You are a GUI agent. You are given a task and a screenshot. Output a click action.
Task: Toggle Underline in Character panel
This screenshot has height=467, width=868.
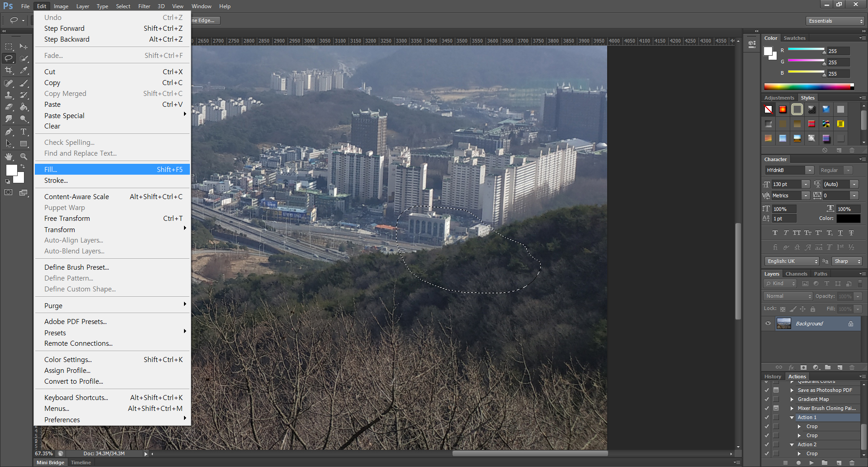click(840, 233)
